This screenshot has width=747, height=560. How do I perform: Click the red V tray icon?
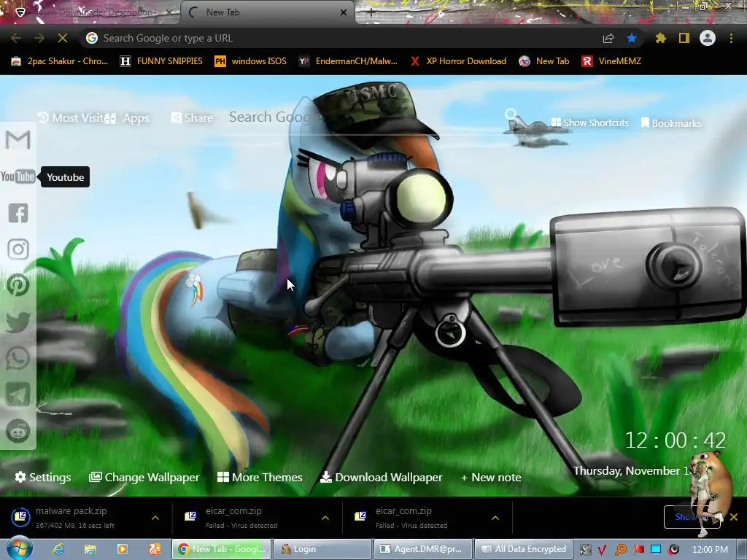tap(602, 550)
